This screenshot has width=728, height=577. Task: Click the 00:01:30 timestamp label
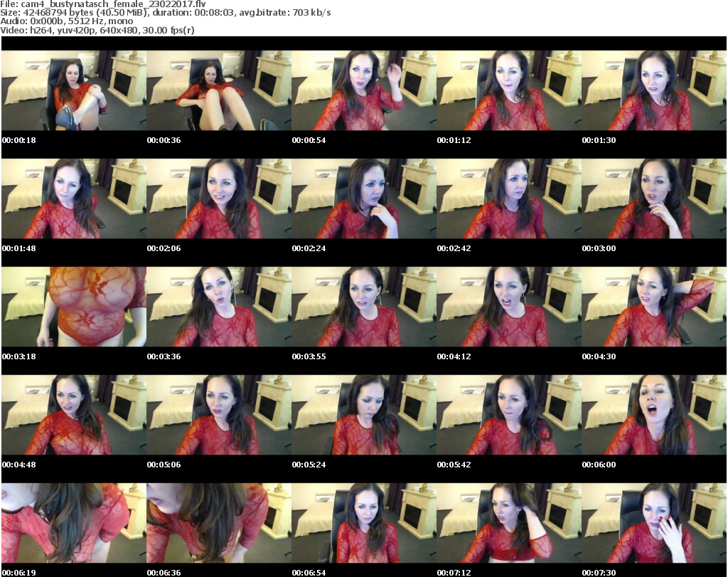(599, 140)
